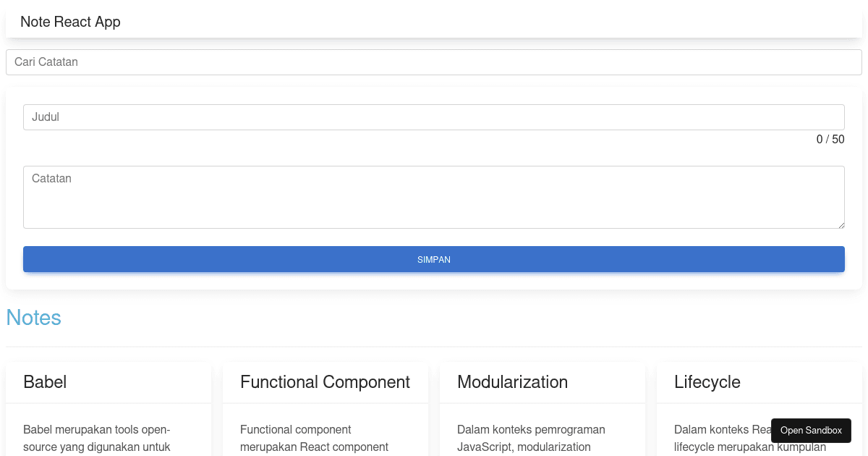
Task: Click the Judul title input
Action: point(434,117)
